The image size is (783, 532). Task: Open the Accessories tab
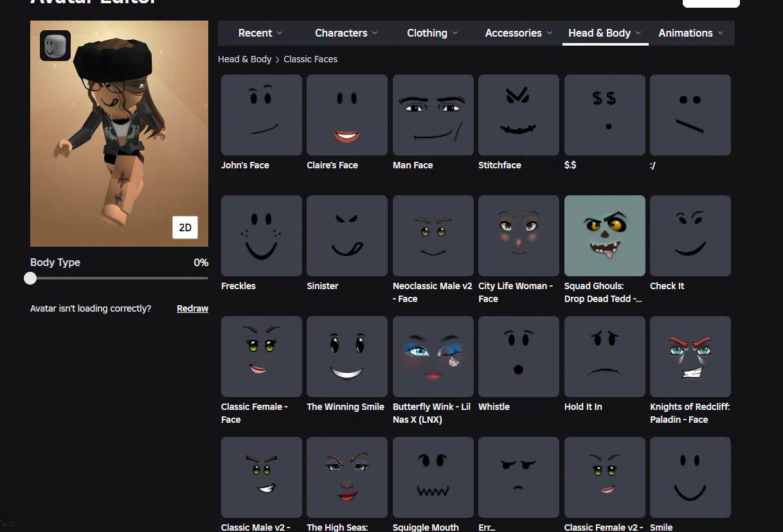tap(518, 33)
